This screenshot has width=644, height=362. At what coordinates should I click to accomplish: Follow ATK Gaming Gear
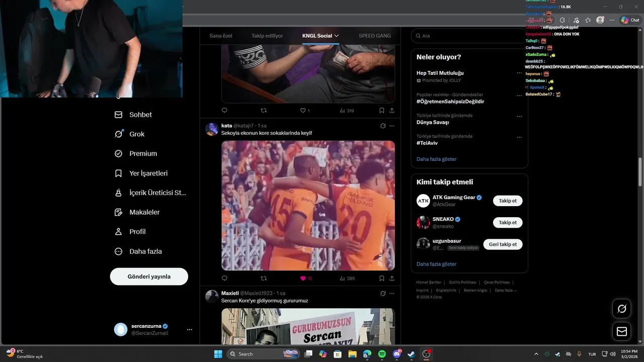pyautogui.click(x=508, y=201)
